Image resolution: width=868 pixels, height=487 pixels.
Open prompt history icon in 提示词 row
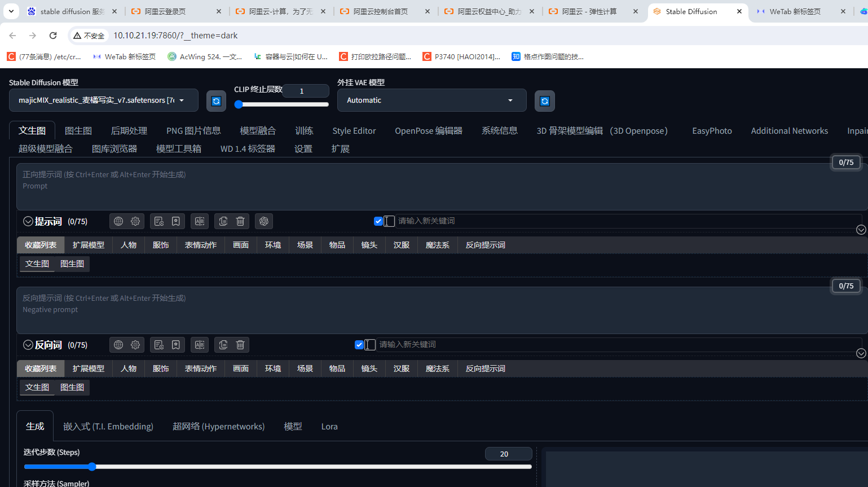coord(159,221)
